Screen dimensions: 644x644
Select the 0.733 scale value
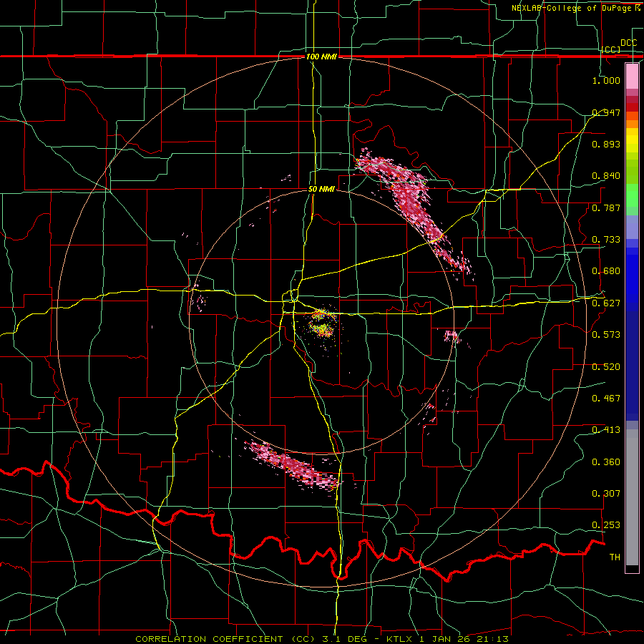point(606,240)
